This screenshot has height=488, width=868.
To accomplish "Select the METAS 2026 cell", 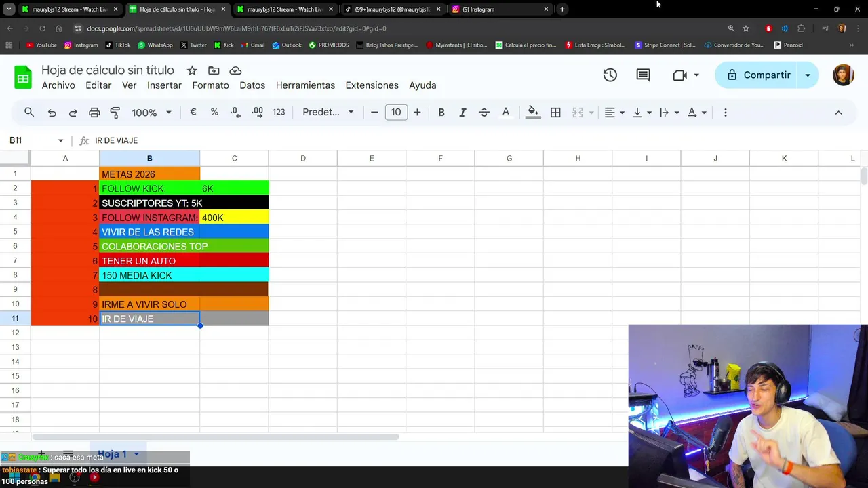I will point(149,174).
